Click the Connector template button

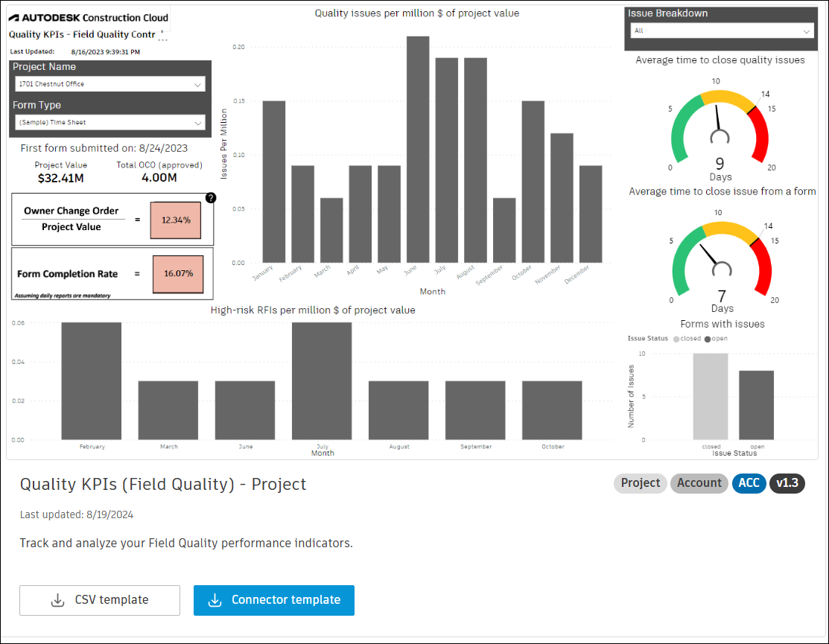(x=274, y=600)
